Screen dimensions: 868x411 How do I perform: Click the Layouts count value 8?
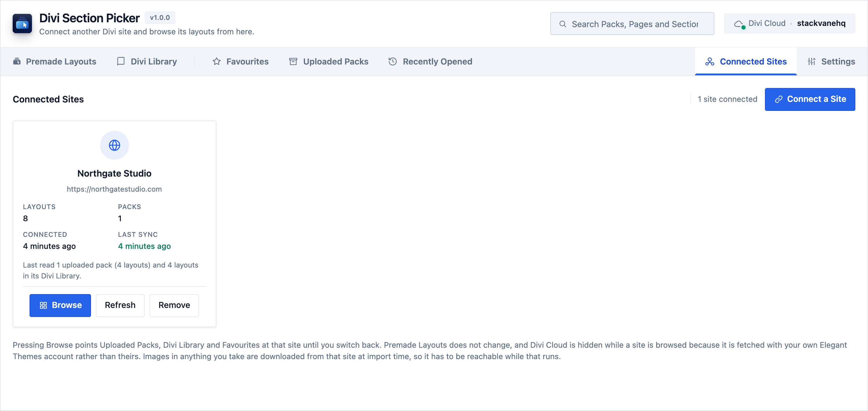[x=25, y=218]
